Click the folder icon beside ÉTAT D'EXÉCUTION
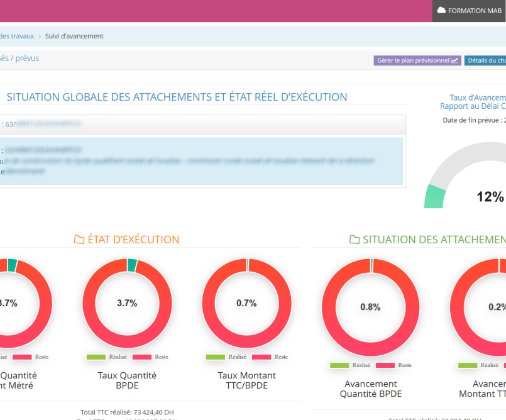 79,240
